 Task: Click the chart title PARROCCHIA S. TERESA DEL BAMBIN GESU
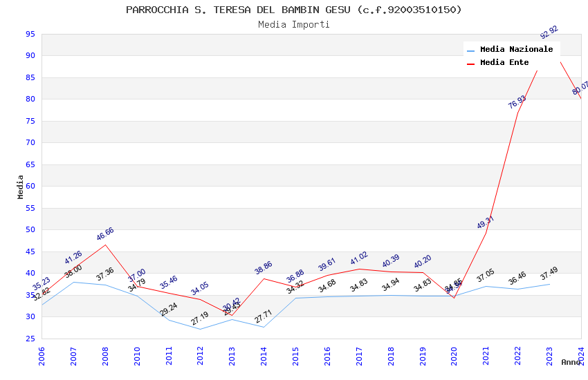(293, 10)
